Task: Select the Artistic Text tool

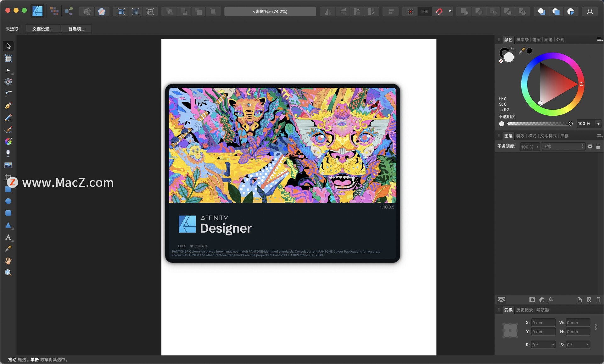Action: click(x=8, y=237)
